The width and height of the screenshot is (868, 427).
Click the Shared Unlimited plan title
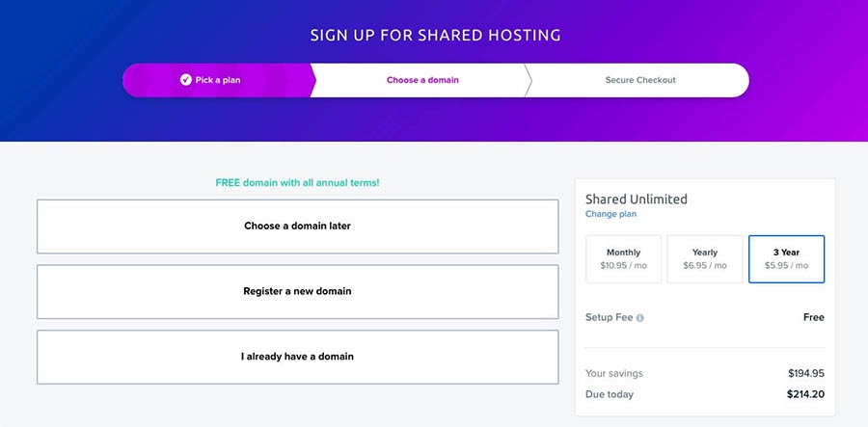pyautogui.click(x=637, y=200)
